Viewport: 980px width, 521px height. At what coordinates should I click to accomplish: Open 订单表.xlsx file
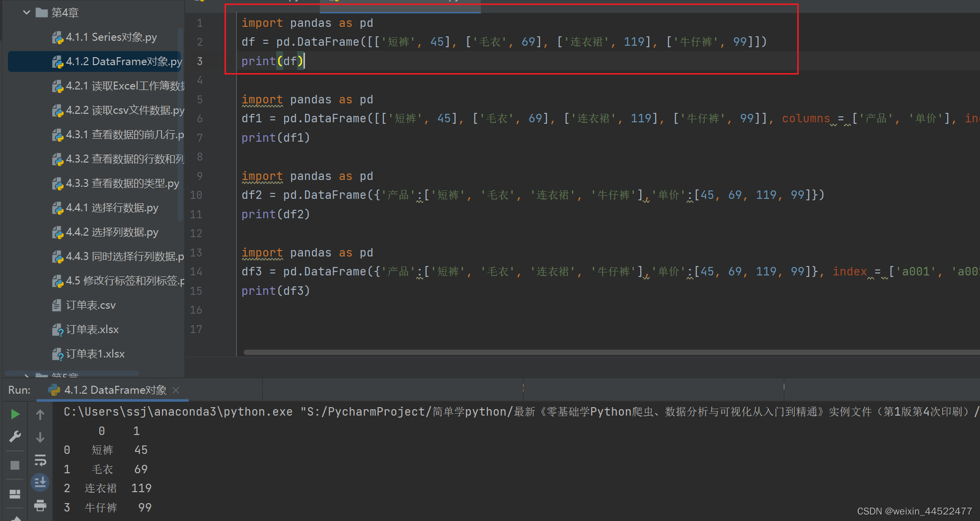(92, 330)
